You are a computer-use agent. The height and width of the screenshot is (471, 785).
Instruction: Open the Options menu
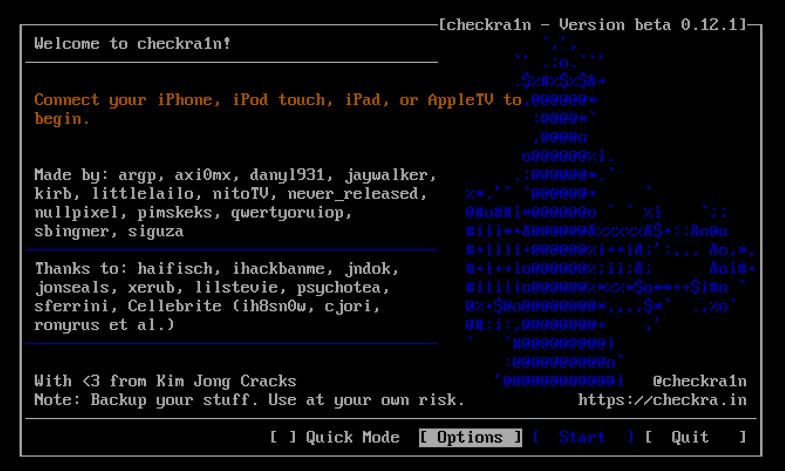point(470,437)
